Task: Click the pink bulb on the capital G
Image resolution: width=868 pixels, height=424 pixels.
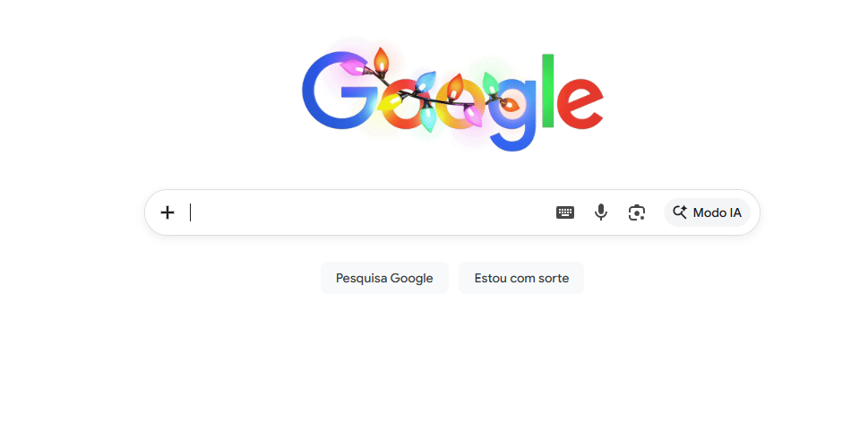Action: (353, 68)
